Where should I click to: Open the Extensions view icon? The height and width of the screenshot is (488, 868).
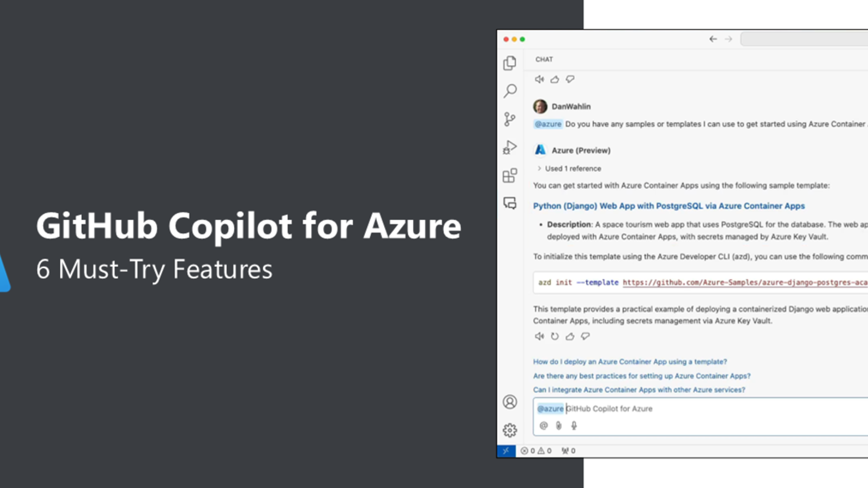coord(509,175)
